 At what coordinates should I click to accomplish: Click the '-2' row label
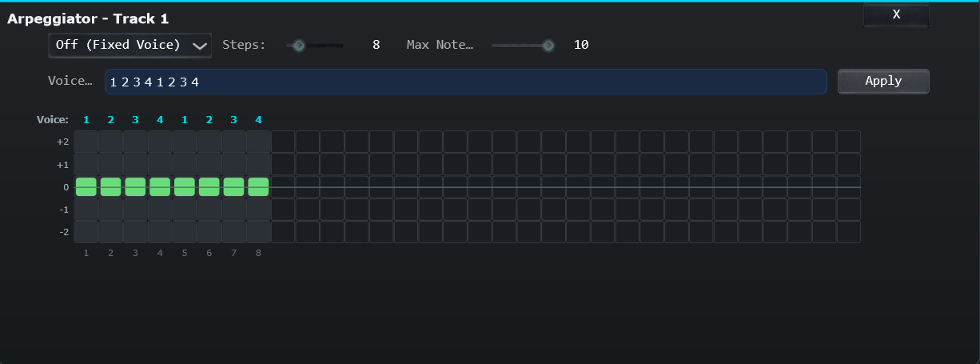tap(62, 232)
